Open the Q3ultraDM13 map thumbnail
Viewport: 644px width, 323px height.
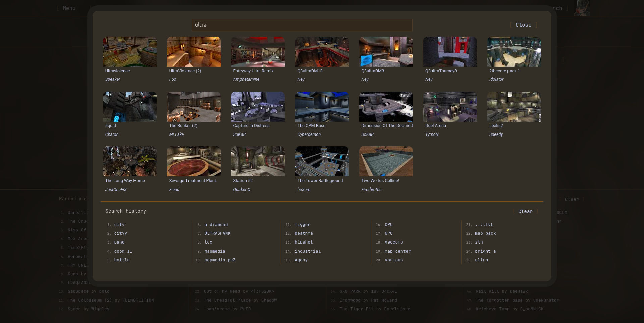(x=322, y=52)
